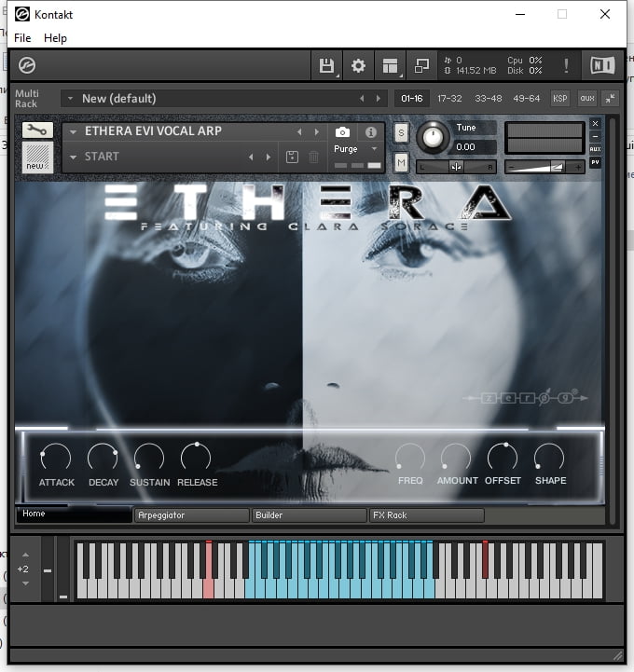634x672 pixels.
Task: Open the Help menu
Action: pos(55,38)
